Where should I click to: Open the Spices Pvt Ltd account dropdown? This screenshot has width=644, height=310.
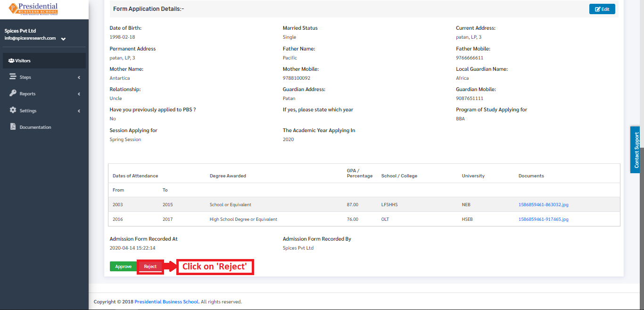coord(63,39)
